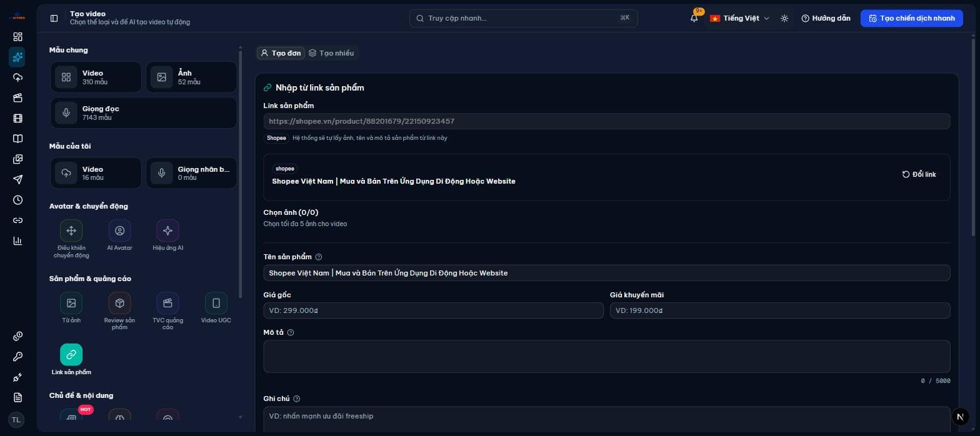Click the plug icon in sidebar

pyautogui.click(x=17, y=377)
